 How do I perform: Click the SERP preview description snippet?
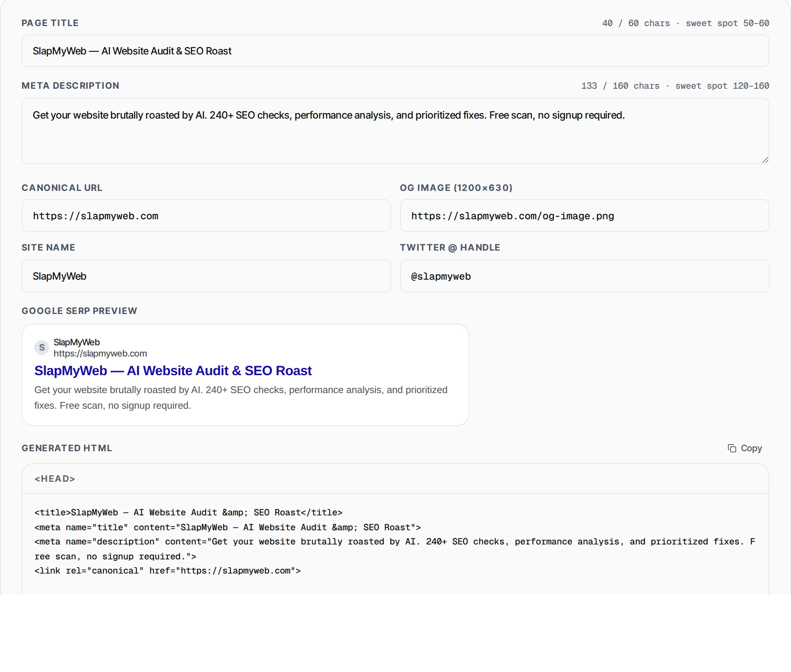[241, 398]
